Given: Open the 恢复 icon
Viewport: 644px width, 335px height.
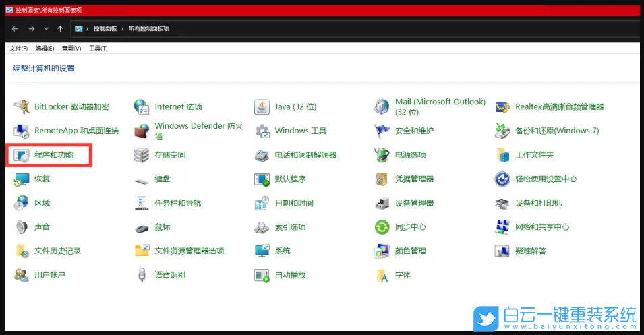Looking at the screenshot, I should point(22,179).
